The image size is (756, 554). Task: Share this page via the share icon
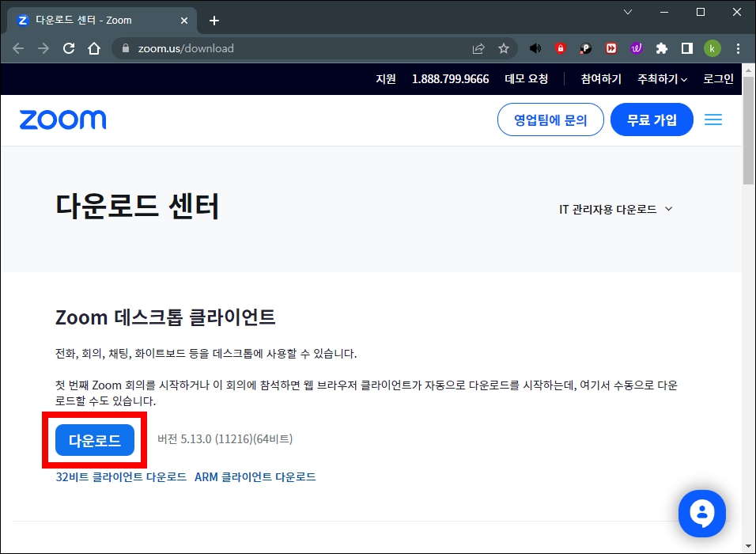coord(478,48)
